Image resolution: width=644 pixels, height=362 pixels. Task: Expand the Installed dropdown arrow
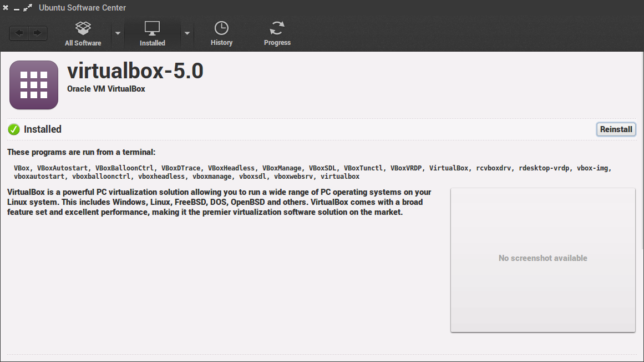tap(187, 33)
